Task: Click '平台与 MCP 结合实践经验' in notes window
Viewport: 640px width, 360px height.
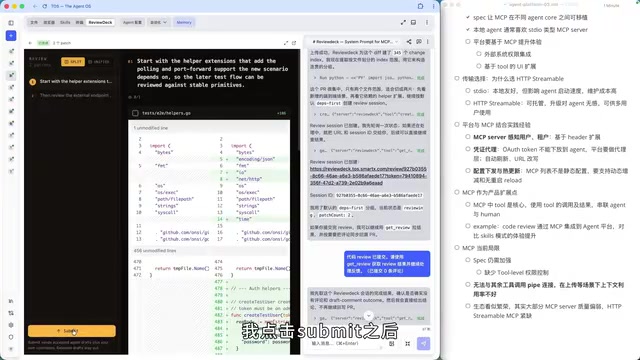Action: click(496, 125)
